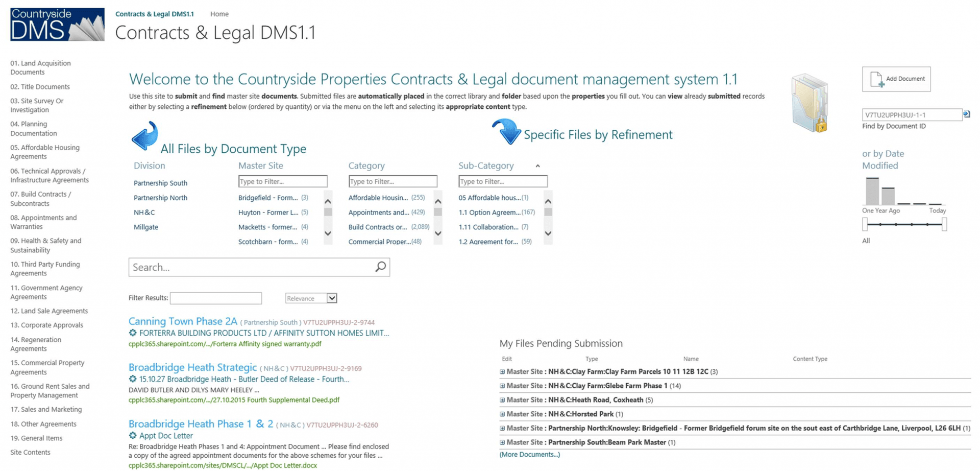The height and width of the screenshot is (471, 980).
Task: Click the go arrow beside the Document ID field
Action: click(967, 114)
